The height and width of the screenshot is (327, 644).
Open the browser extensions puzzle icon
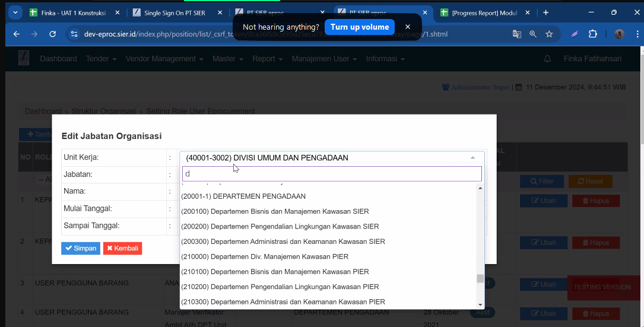592,34
